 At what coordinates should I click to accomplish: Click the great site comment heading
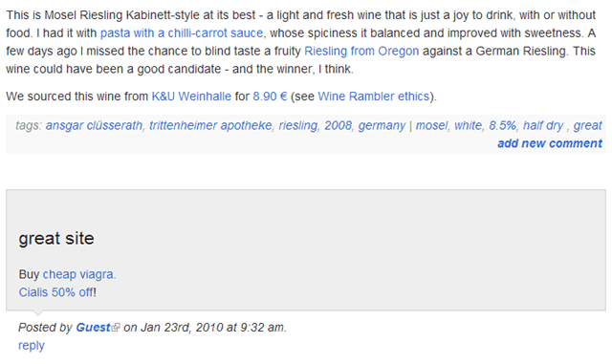click(56, 239)
